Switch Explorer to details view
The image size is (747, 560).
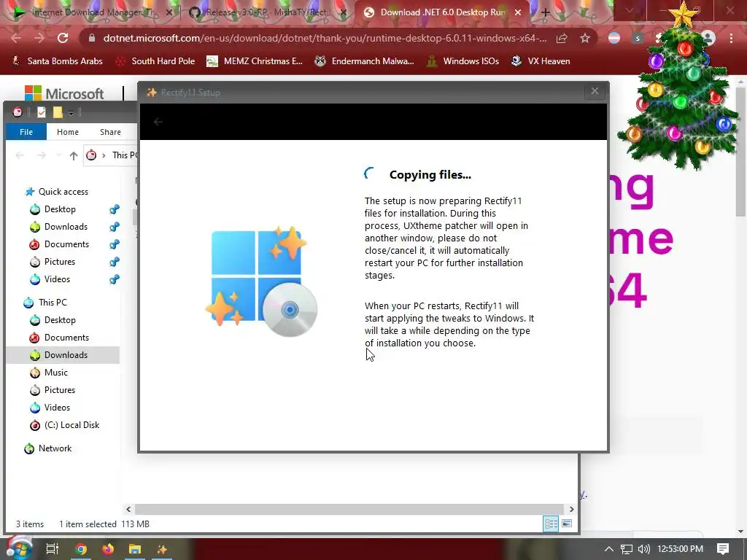pos(551,524)
